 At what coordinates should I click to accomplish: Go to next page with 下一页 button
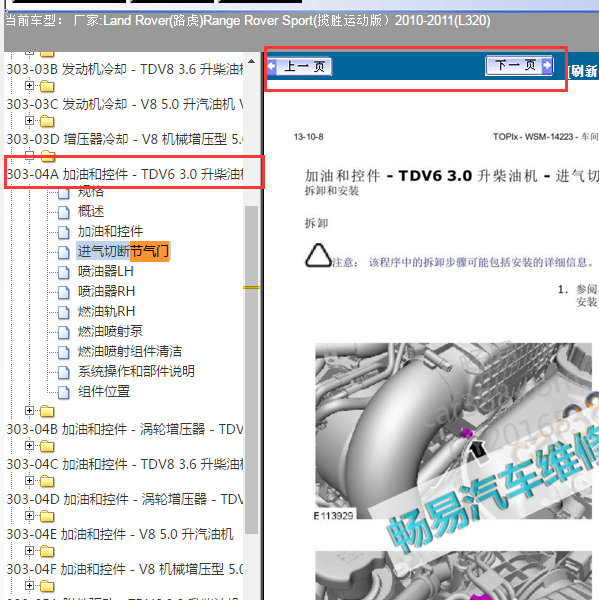pyautogui.click(x=519, y=65)
